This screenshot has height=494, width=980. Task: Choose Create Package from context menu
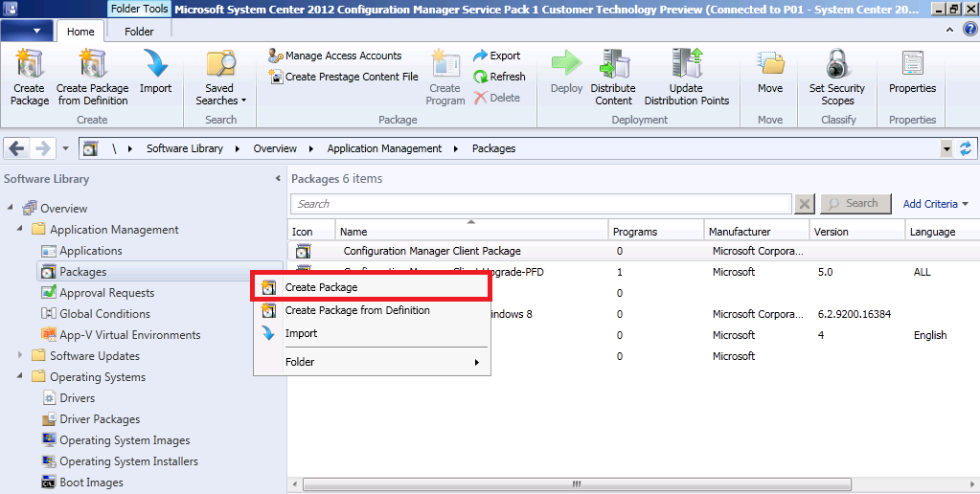tap(370, 287)
